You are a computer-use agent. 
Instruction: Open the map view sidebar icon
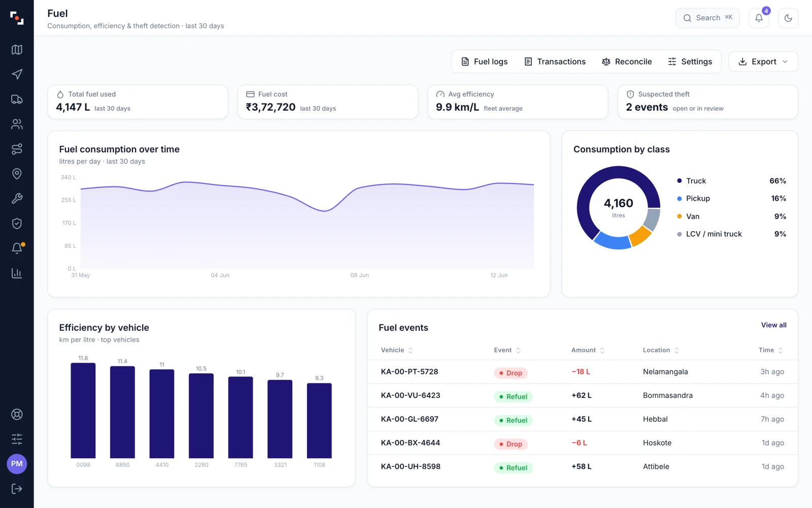pos(17,50)
